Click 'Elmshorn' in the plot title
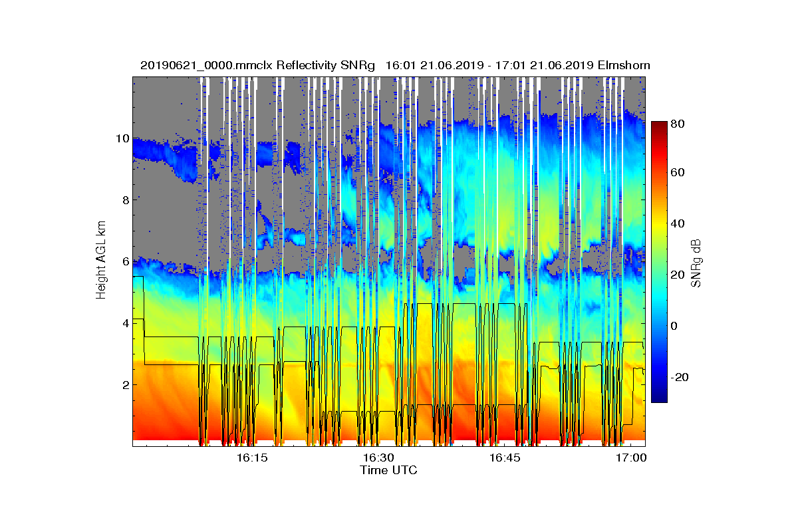 (624, 65)
